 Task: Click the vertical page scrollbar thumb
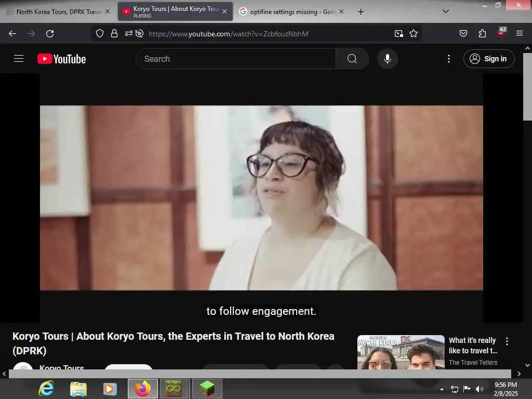527,87
